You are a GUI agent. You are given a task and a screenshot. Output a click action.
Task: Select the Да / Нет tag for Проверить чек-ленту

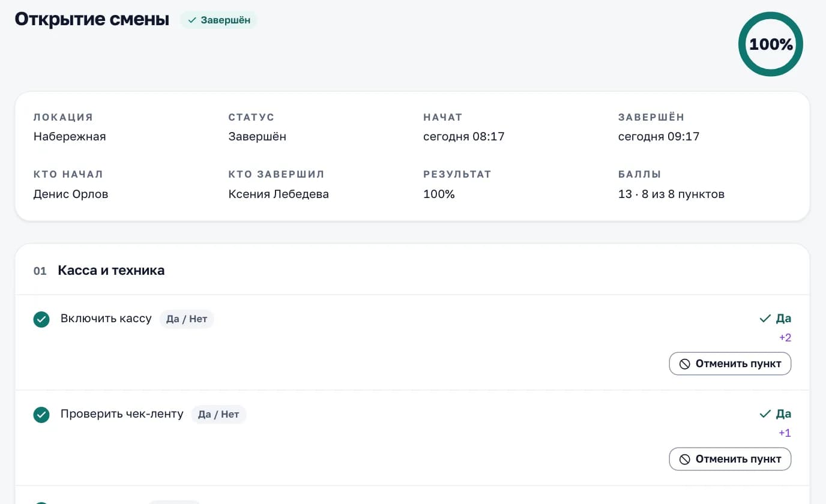(x=219, y=414)
